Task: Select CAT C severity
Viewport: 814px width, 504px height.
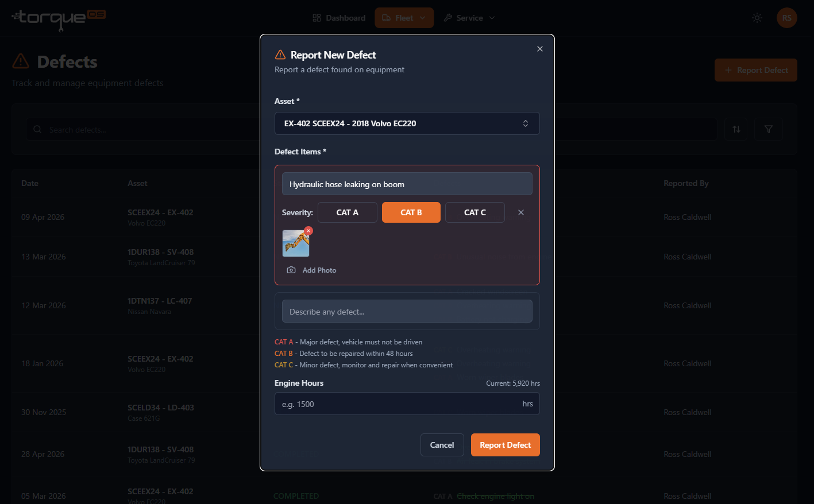Action: pyautogui.click(x=475, y=212)
